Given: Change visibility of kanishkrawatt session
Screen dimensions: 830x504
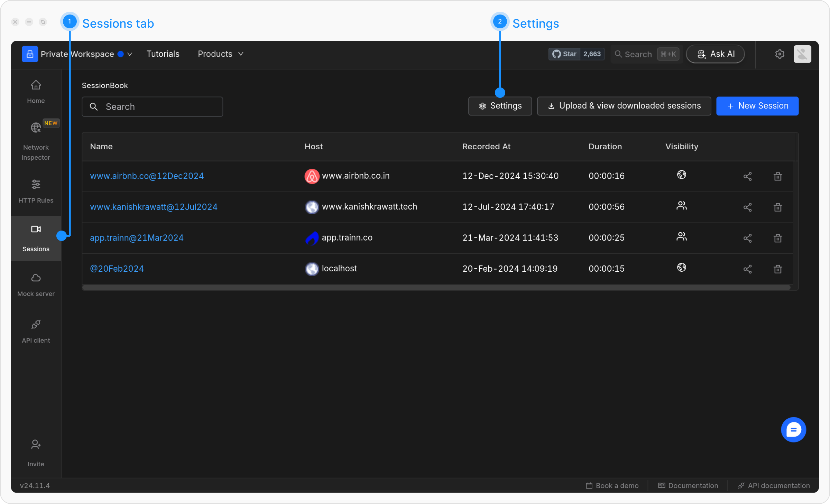Looking at the screenshot, I should pyautogui.click(x=681, y=206).
